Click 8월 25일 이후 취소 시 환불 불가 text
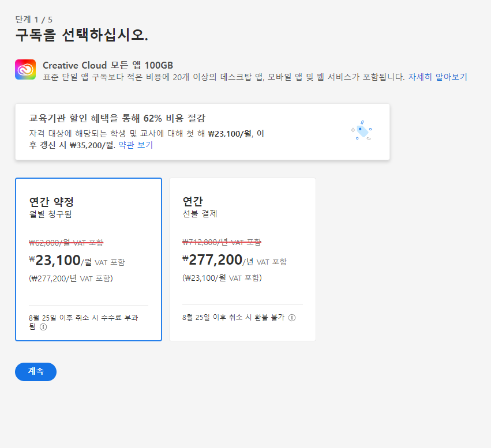The height and width of the screenshot is (448, 491). click(x=233, y=318)
